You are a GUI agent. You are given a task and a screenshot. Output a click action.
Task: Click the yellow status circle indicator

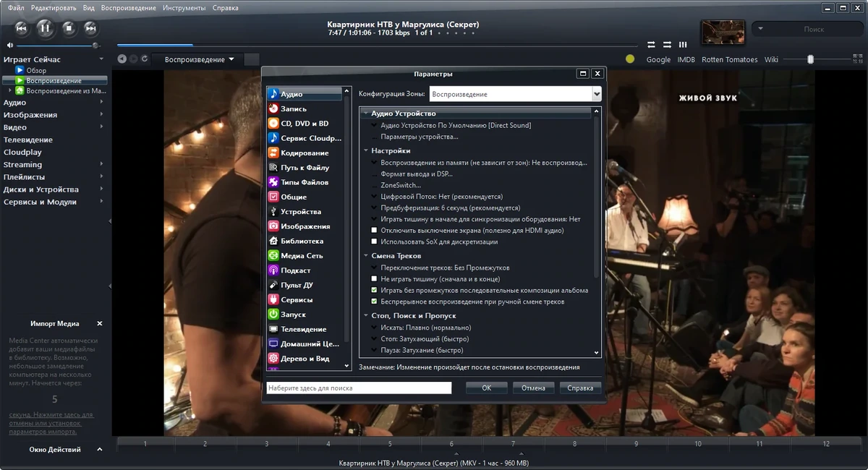pos(631,59)
